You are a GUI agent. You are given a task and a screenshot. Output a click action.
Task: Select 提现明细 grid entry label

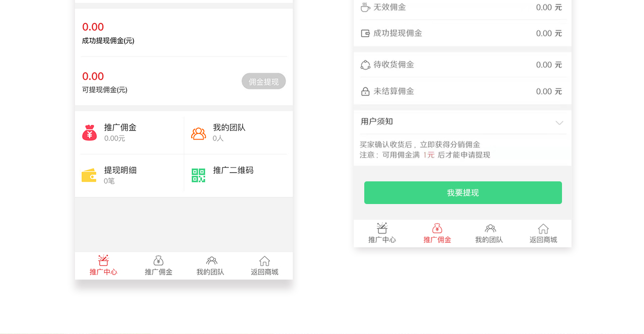[120, 170]
